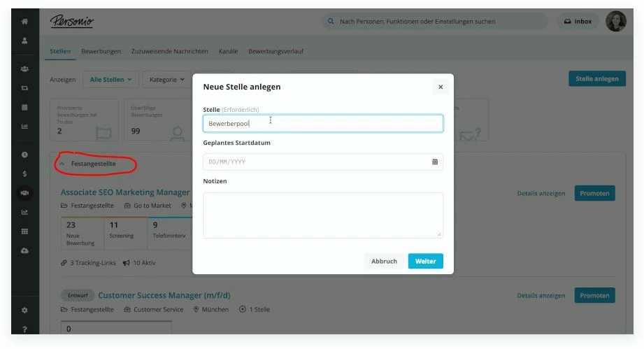
Task: Click the 3 Tracking-Links entry
Action: point(88,263)
